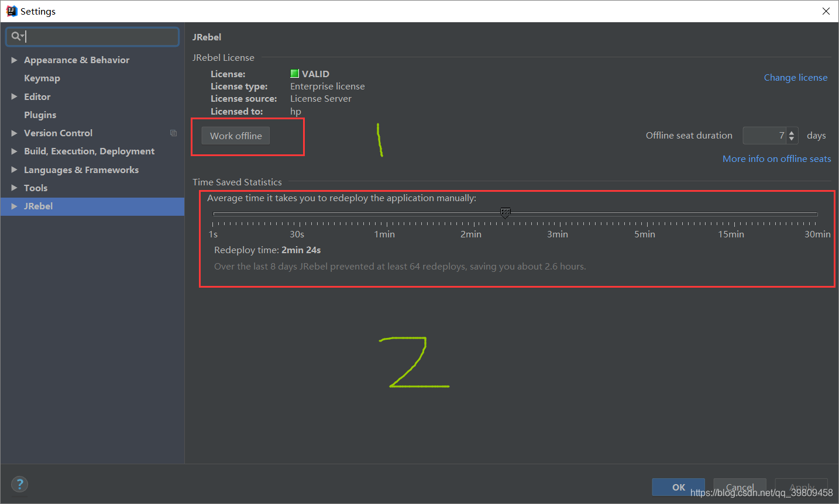Image resolution: width=839 pixels, height=504 pixels.
Task: Click the 'Offline seat duration' label
Action: 689,136
